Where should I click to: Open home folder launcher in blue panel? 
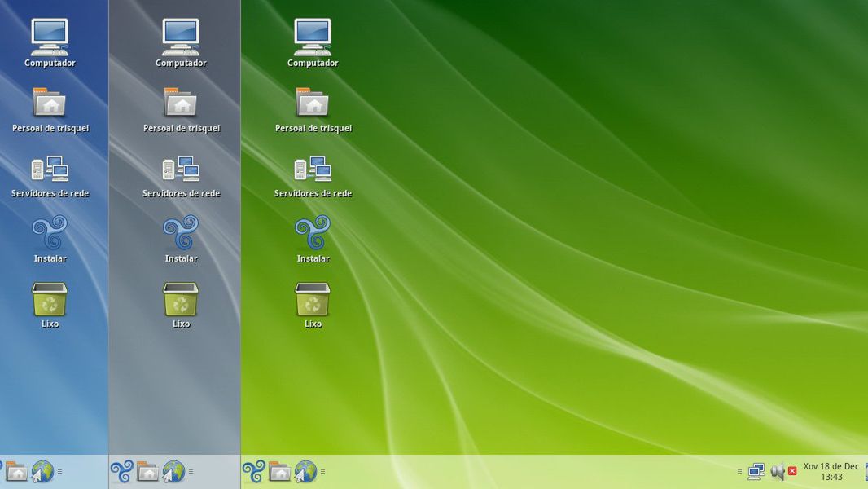click(x=16, y=471)
